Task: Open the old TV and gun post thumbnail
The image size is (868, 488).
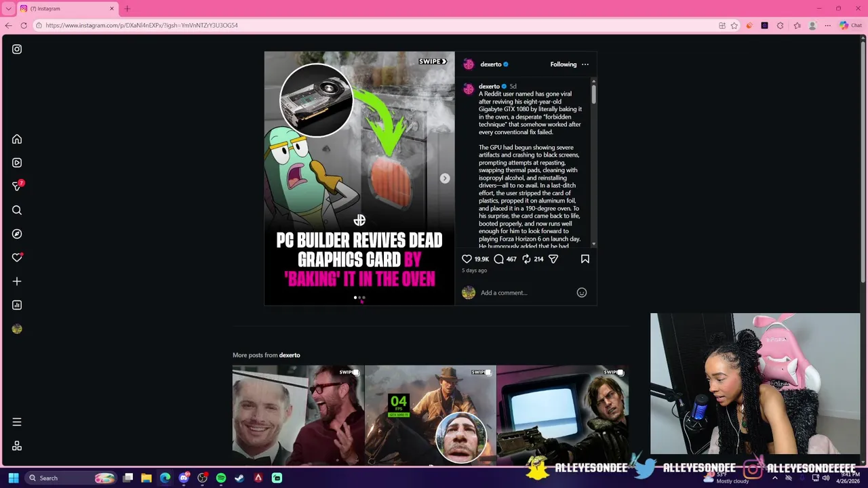Action: point(562,415)
